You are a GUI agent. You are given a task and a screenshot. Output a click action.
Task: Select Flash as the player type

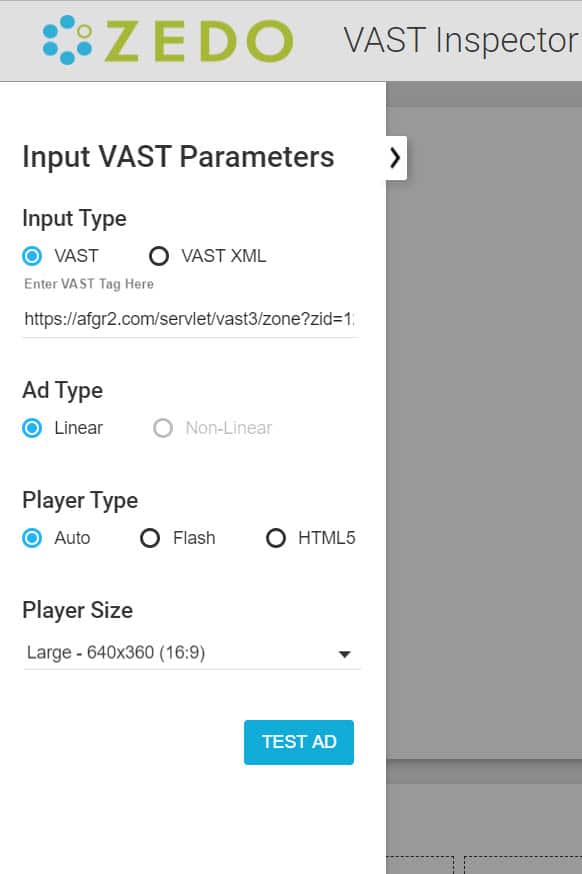click(x=149, y=538)
